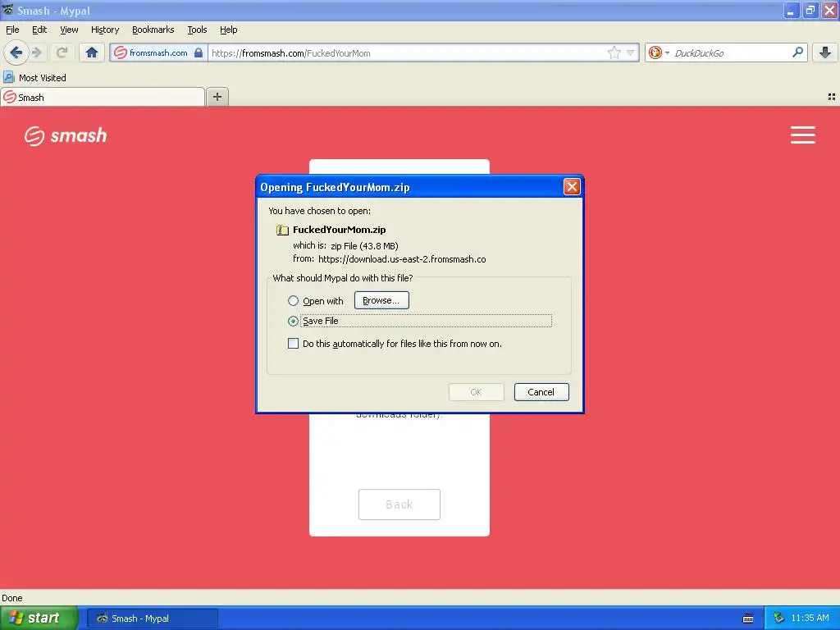Click the Done status bar text
This screenshot has height=630, width=840.
coord(11,598)
